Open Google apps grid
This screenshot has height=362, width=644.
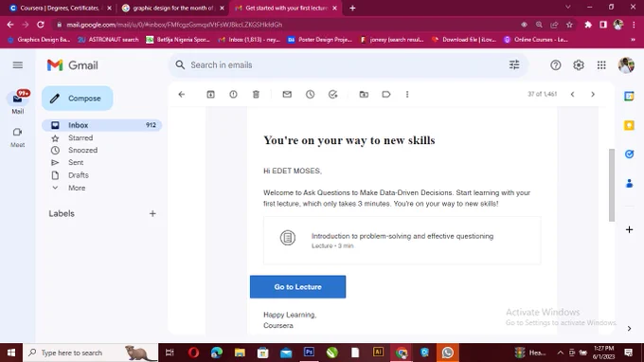(x=601, y=65)
